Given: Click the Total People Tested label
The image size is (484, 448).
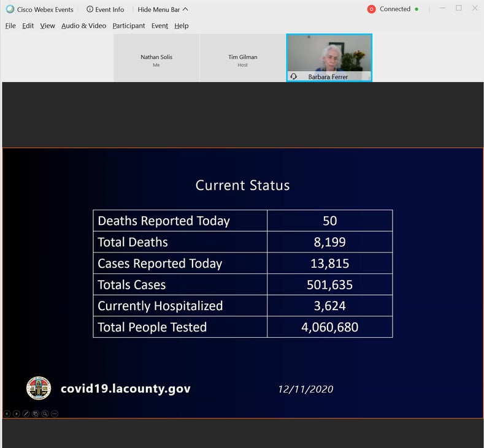Looking at the screenshot, I should coord(152,327).
